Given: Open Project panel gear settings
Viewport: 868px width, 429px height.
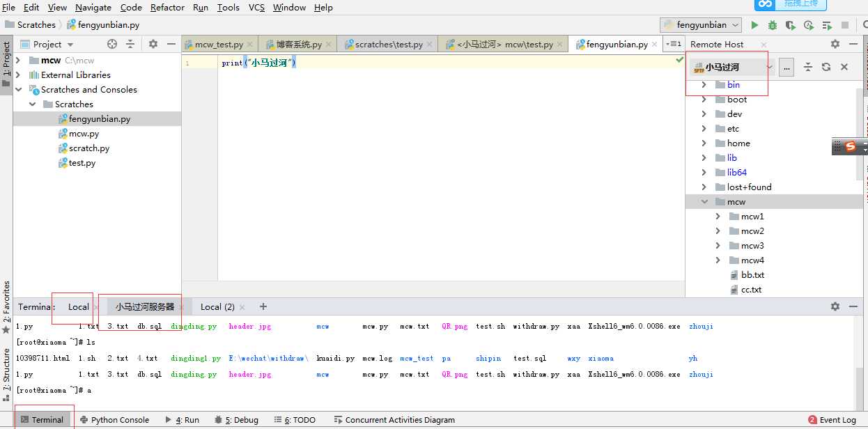Looking at the screenshot, I should 153,44.
